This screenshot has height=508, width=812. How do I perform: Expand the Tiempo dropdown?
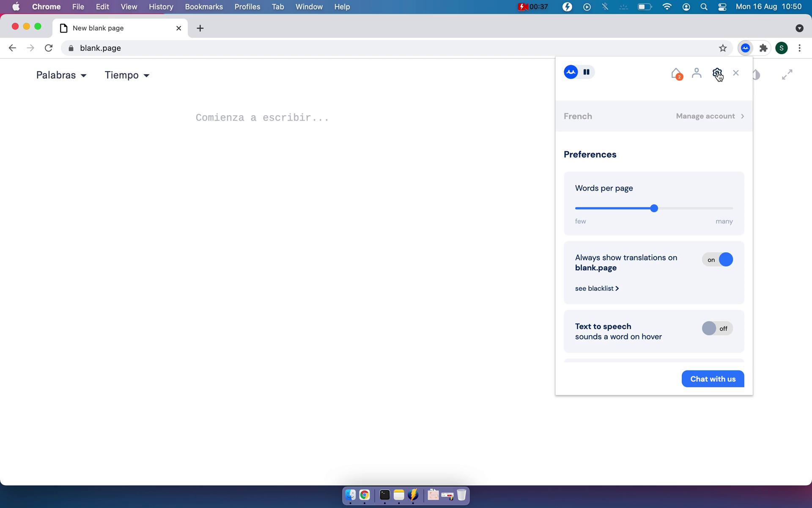[127, 75]
